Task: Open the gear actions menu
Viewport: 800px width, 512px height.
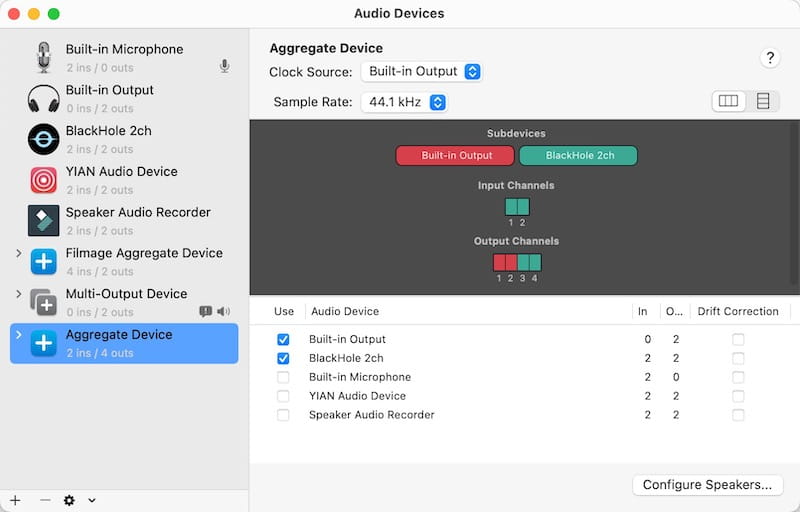Action: [x=75, y=500]
